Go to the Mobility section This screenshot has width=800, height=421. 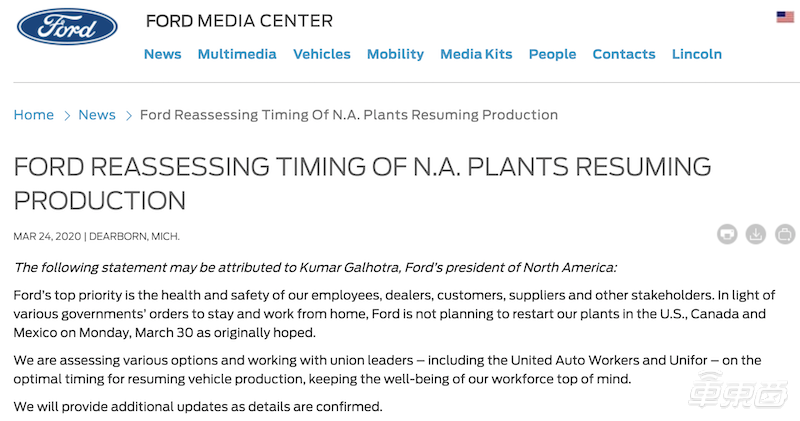(x=395, y=54)
